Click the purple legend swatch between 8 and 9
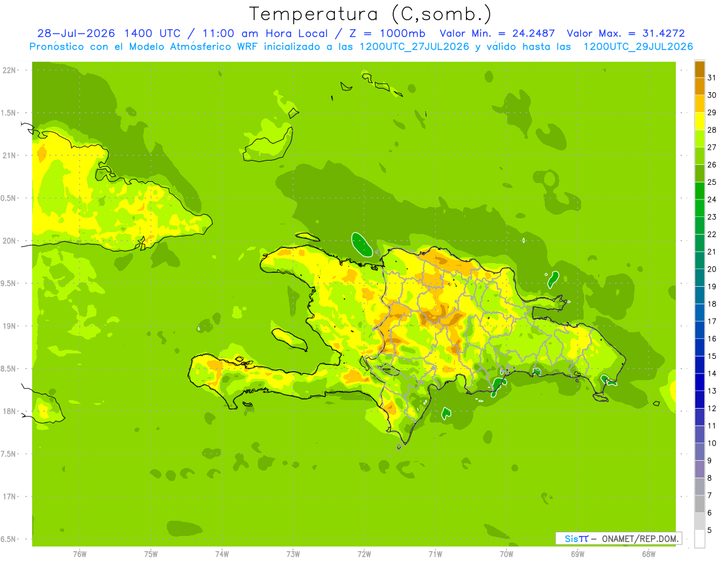 click(x=699, y=470)
